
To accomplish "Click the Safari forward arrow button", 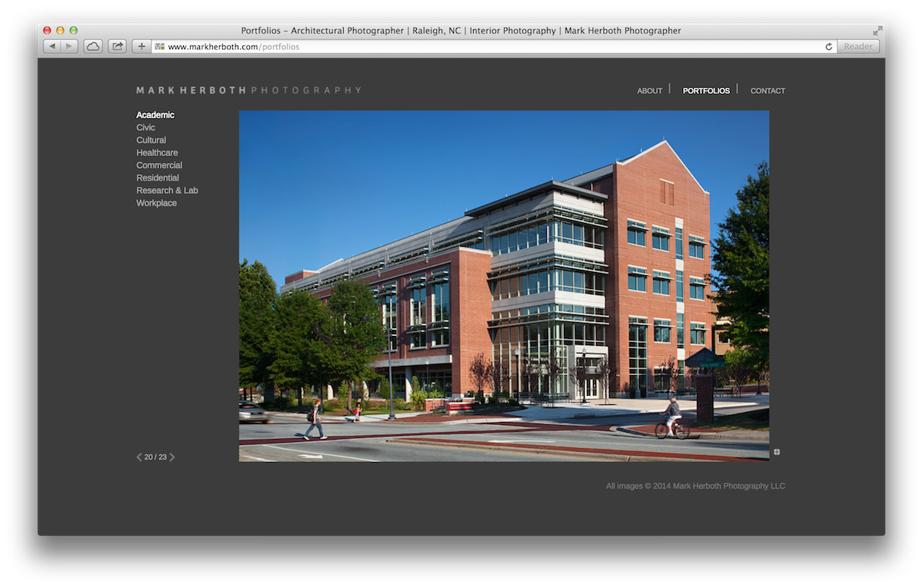I will (69, 46).
